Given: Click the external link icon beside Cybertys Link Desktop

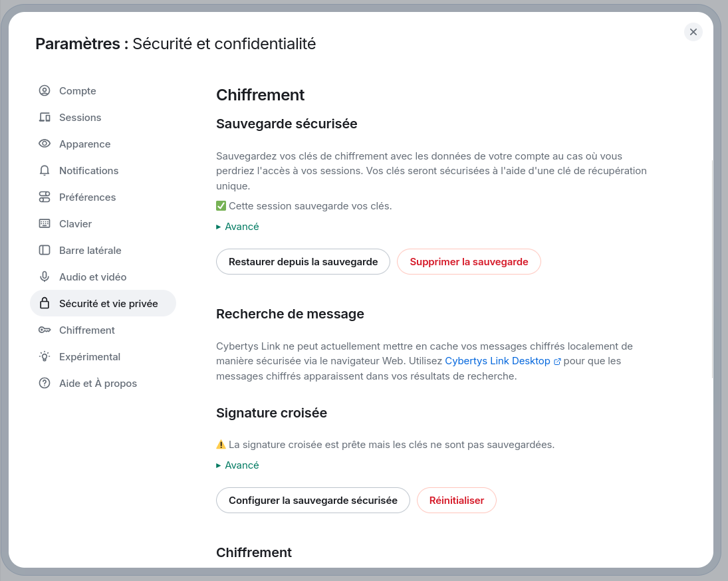Looking at the screenshot, I should 556,361.
